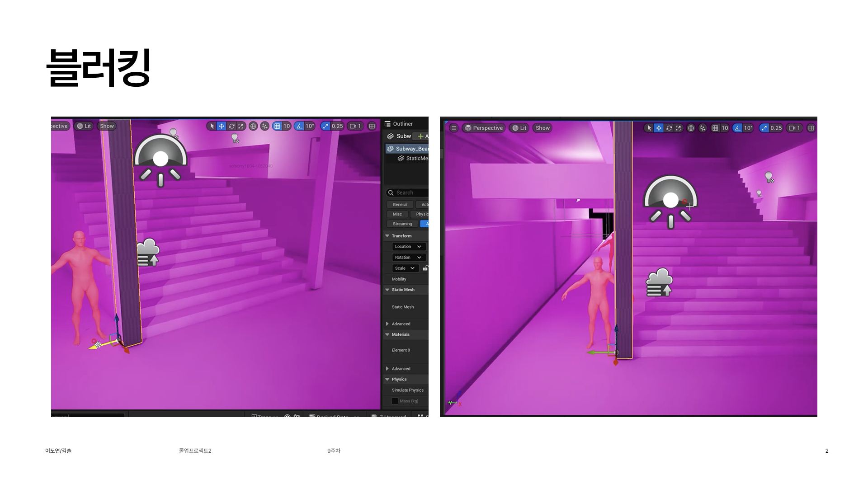
Task: Open the Rotation dropdown in Transform
Action: pos(408,257)
